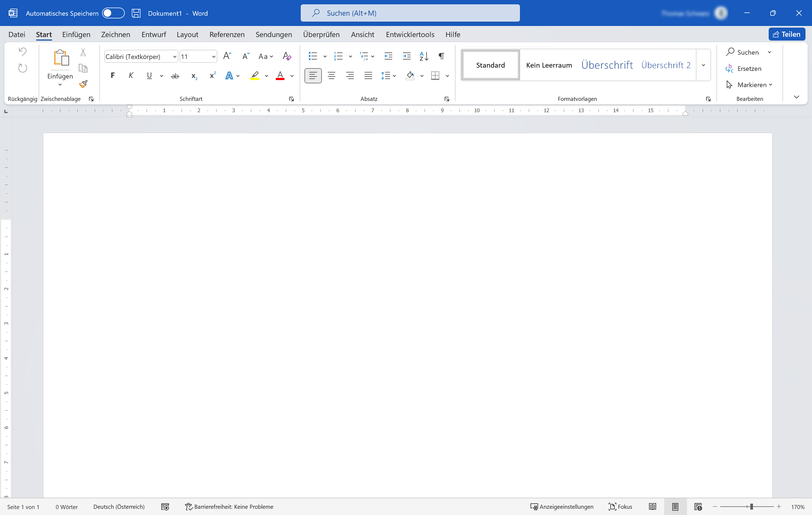Toggle bold formatting with the F icon
This screenshot has width=812, height=515.
(x=113, y=75)
